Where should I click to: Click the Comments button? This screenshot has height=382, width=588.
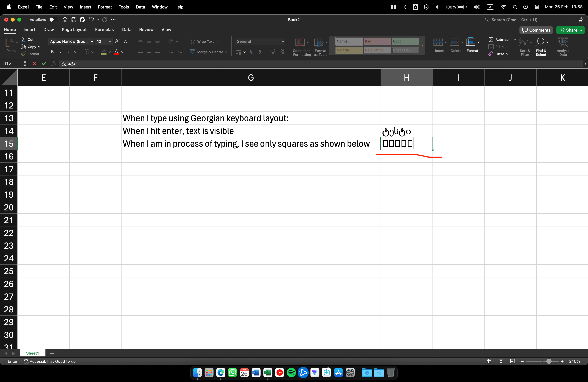click(x=536, y=30)
